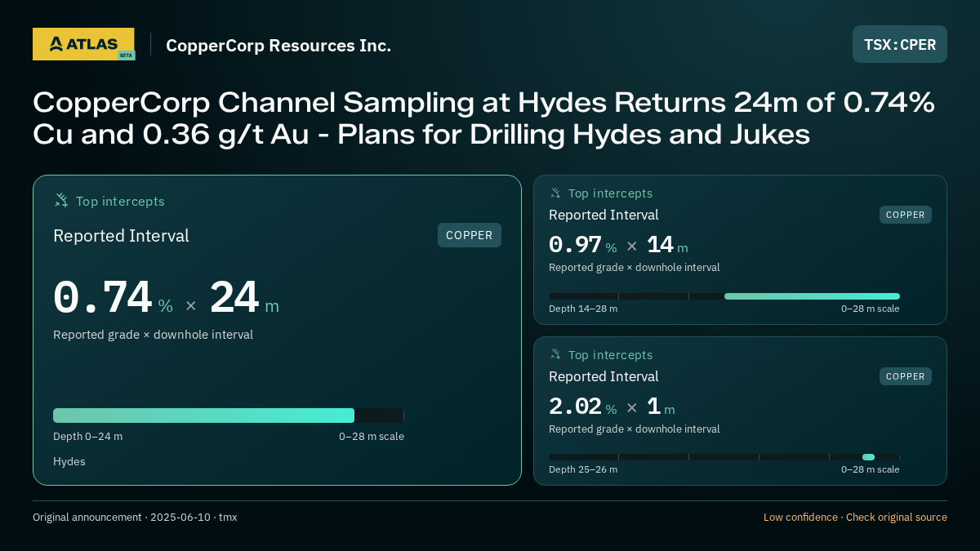Click the drill icon in the 0.97% card

[555, 193]
